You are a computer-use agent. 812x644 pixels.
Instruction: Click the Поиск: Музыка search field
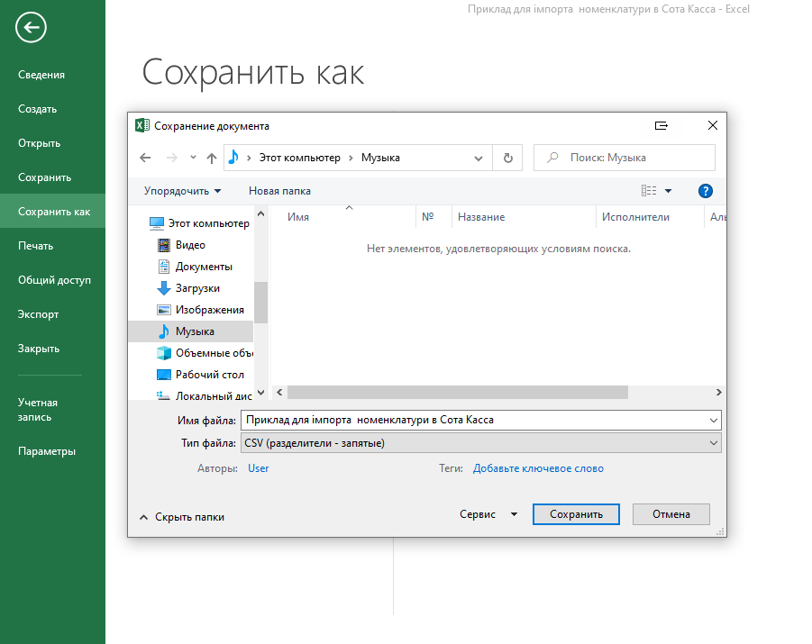(625, 158)
